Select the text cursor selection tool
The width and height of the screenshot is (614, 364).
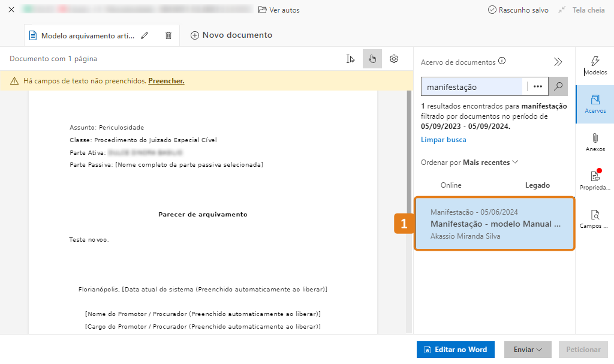click(x=351, y=59)
